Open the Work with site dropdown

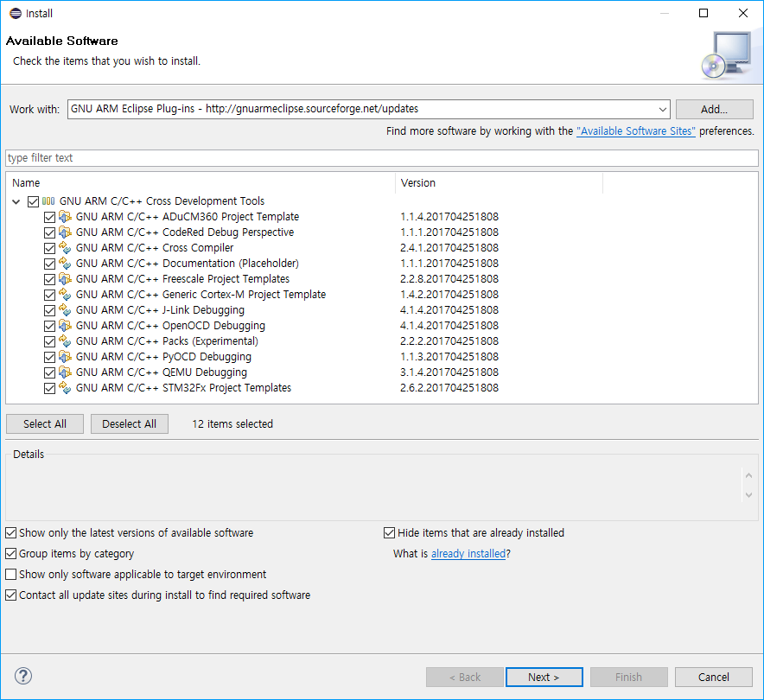point(664,109)
